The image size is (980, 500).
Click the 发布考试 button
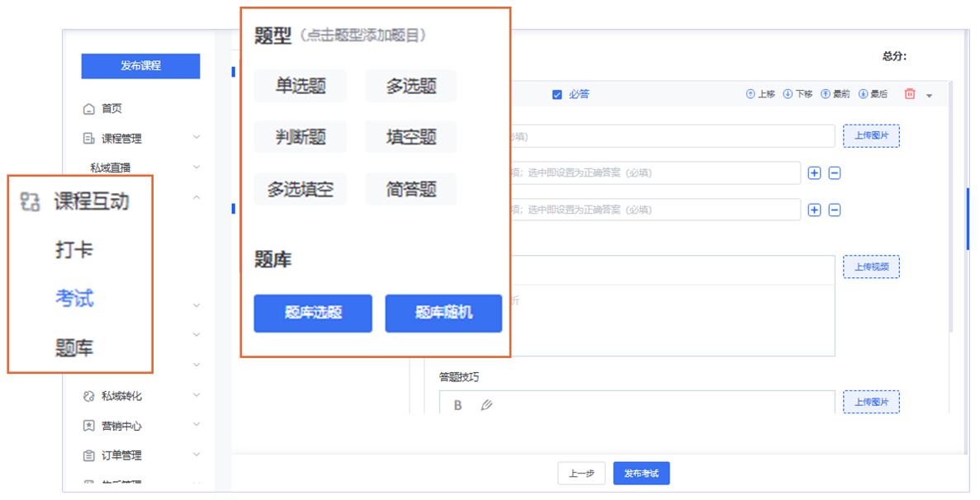point(641,474)
